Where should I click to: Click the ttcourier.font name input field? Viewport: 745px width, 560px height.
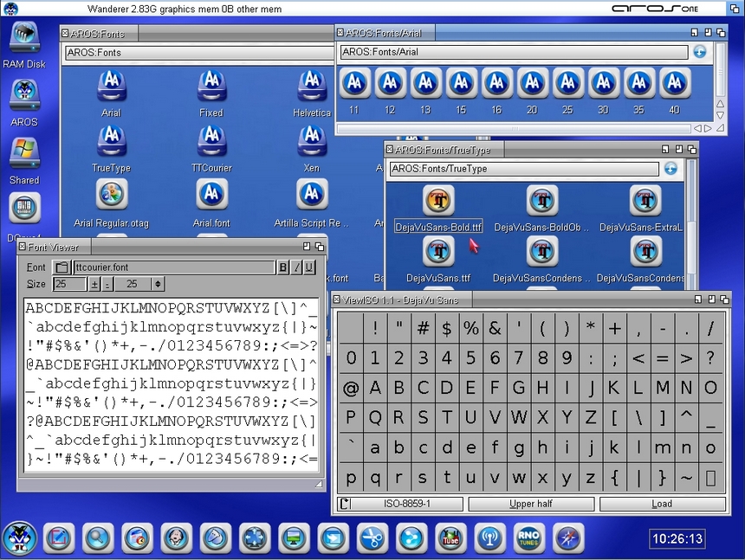[x=173, y=267]
